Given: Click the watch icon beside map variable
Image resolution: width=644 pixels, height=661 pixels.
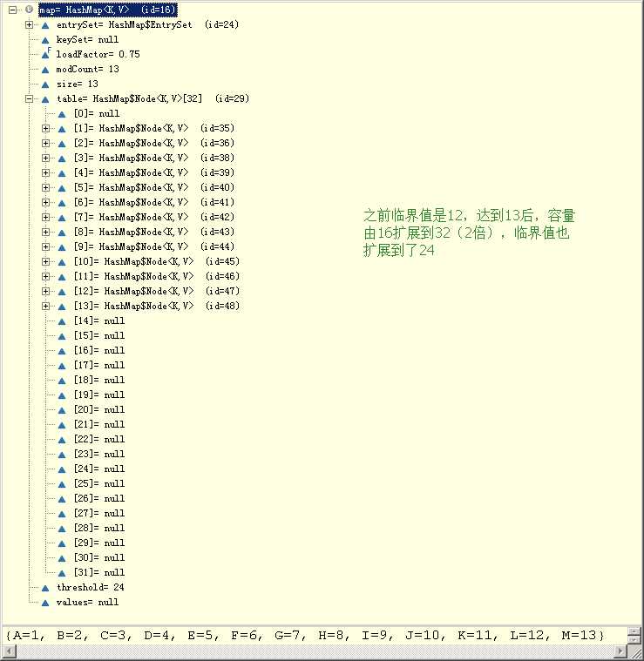Looking at the screenshot, I should point(29,10).
